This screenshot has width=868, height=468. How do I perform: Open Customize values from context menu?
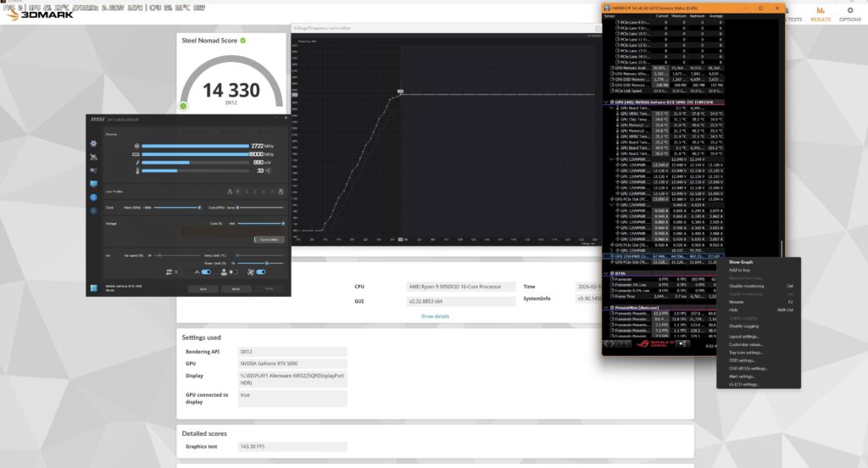(759, 344)
